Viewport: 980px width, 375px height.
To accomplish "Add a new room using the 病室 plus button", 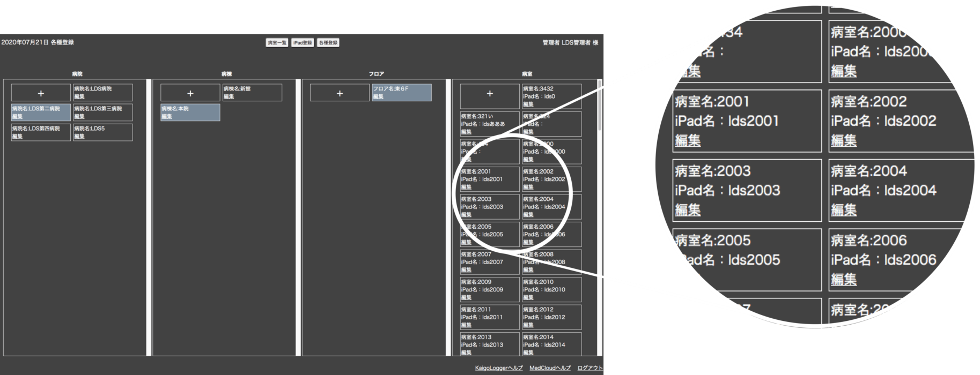I will (489, 93).
